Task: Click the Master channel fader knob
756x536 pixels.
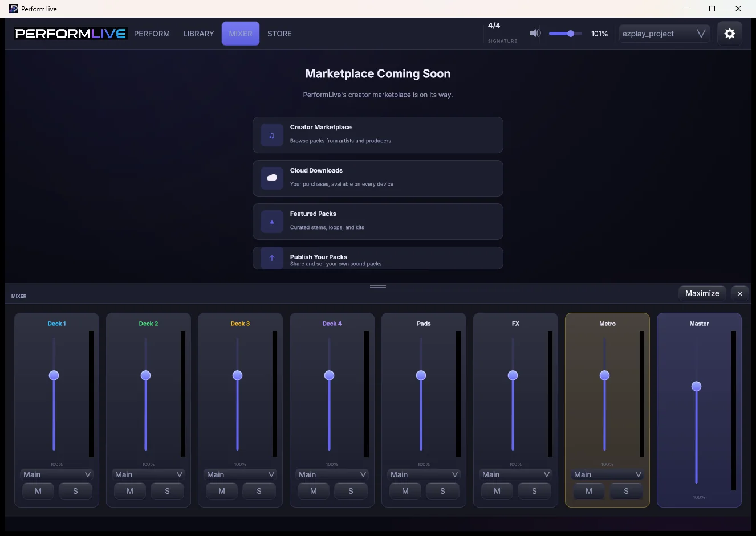Action: [696, 386]
